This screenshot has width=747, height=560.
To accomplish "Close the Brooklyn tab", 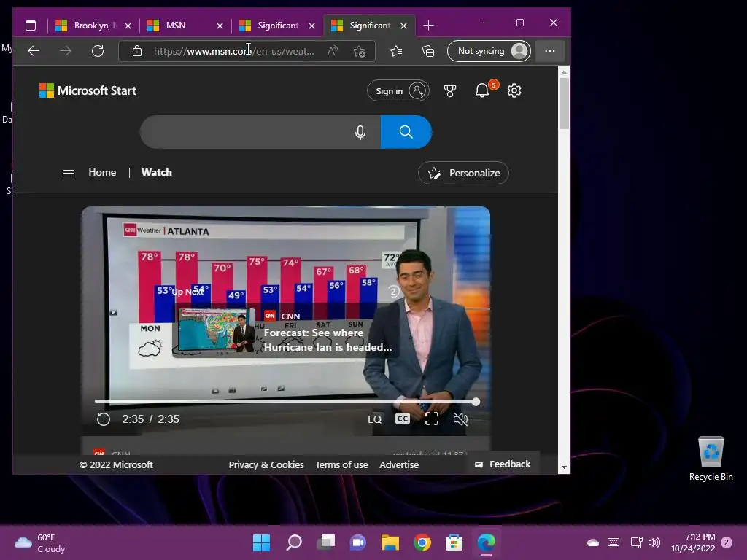I will click(128, 26).
